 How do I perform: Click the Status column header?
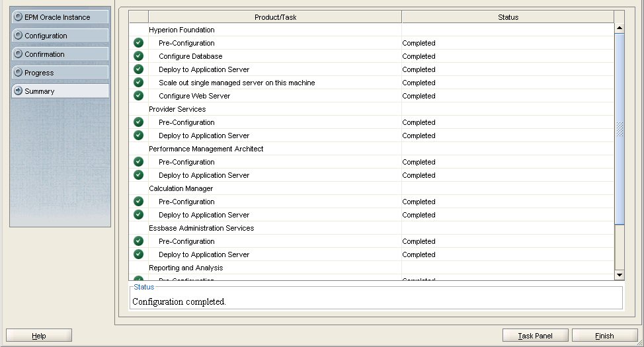coord(508,17)
